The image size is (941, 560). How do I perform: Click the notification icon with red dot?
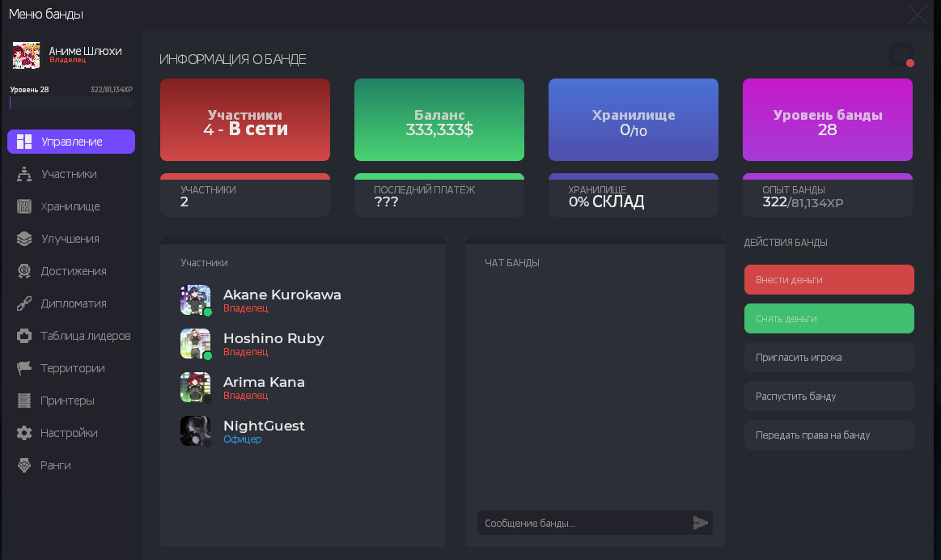[901, 54]
